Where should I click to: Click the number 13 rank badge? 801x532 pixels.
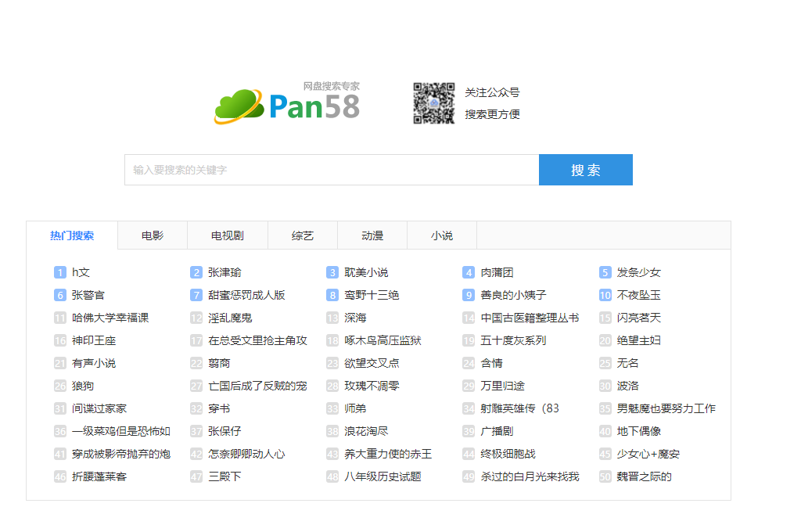click(x=332, y=318)
